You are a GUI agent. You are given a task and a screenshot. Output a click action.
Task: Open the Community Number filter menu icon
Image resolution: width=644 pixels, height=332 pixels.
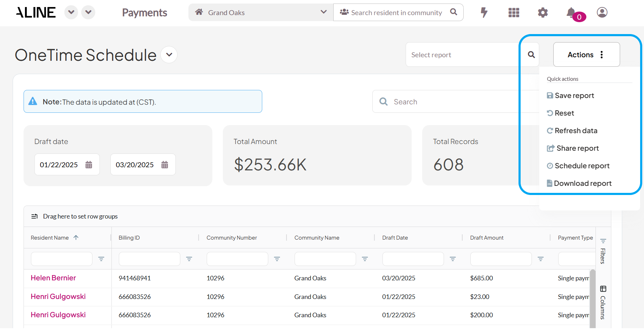coord(277,259)
